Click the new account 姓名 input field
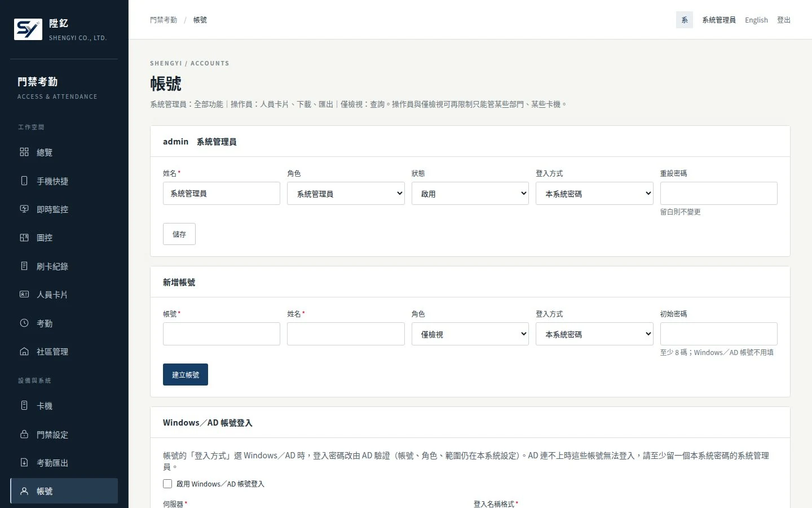 [x=346, y=334]
